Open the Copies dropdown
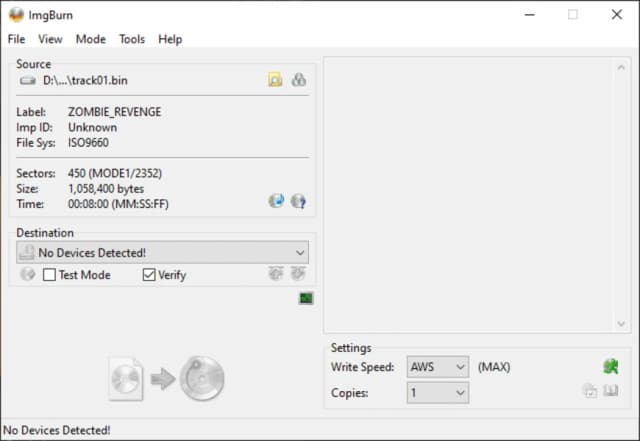 438,393
